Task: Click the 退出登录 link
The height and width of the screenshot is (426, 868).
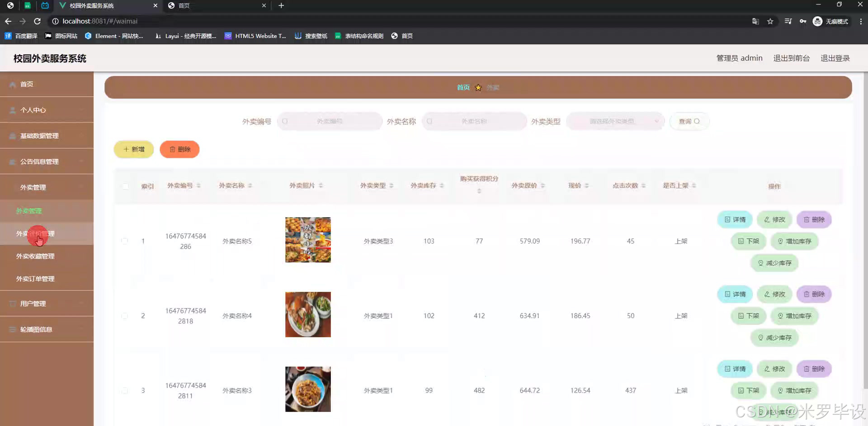Action: tap(835, 58)
